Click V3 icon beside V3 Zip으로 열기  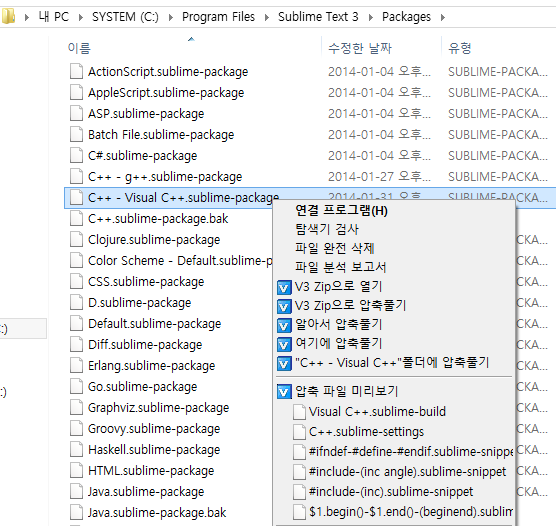click(x=284, y=288)
